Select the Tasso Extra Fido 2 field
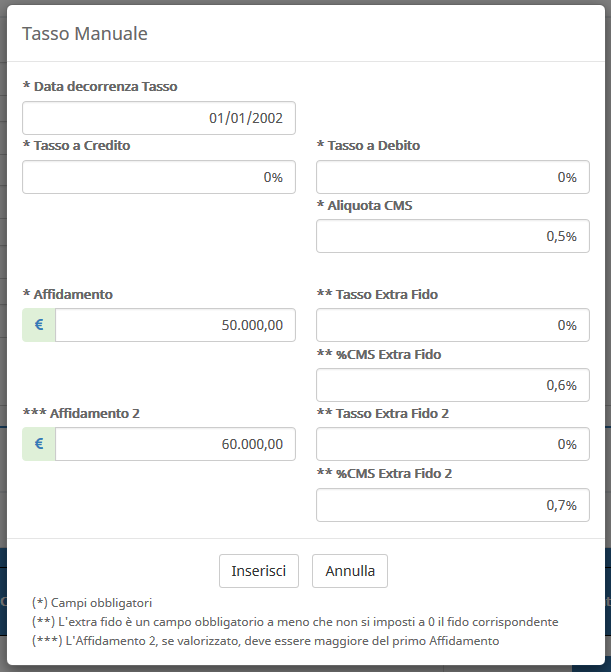 click(x=453, y=444)
